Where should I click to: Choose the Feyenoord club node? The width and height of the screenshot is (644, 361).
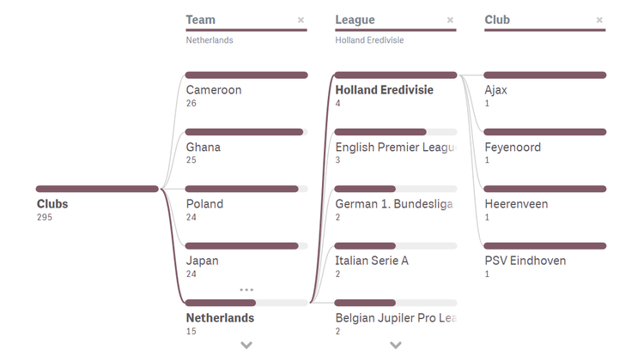pyautogui.click(x=513, y=147)
